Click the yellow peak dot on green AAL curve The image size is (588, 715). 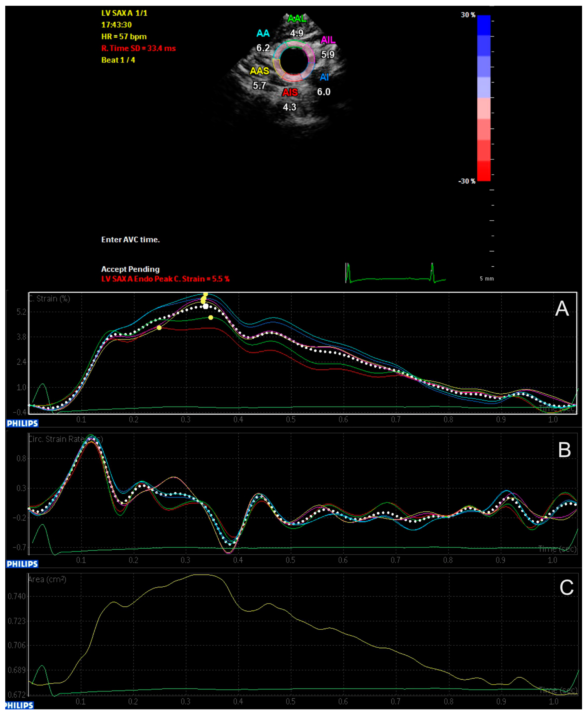[211, 318]
